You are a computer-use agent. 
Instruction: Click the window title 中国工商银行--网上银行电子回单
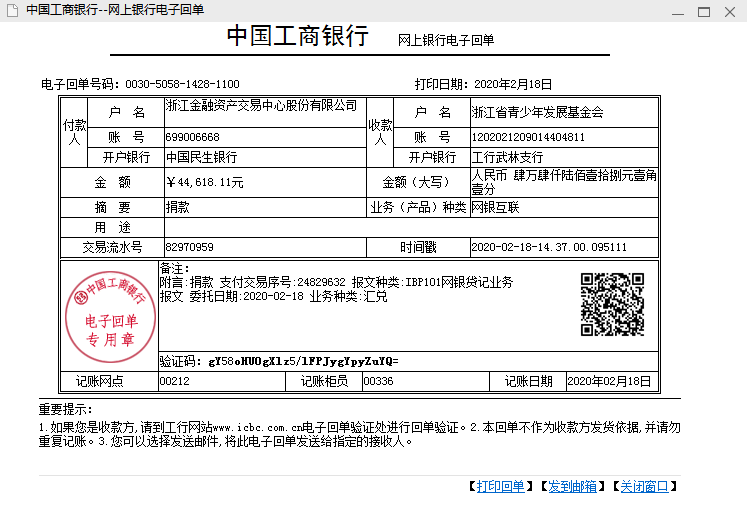pyautogui.click(x=115, y=10)
